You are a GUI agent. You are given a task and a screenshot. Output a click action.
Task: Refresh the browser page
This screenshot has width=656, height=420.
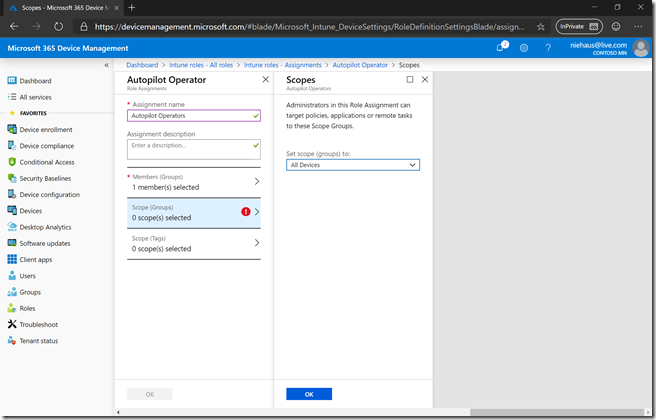click(59, 27)
